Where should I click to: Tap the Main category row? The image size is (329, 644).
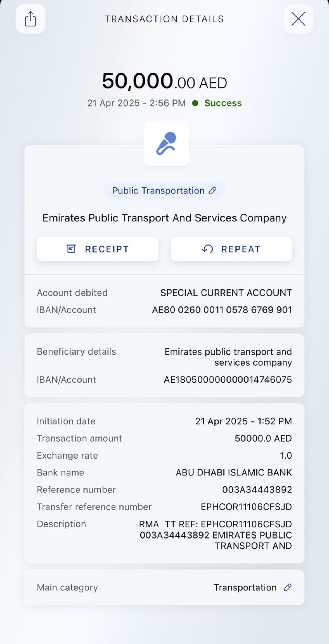click(x=164, y=587)
